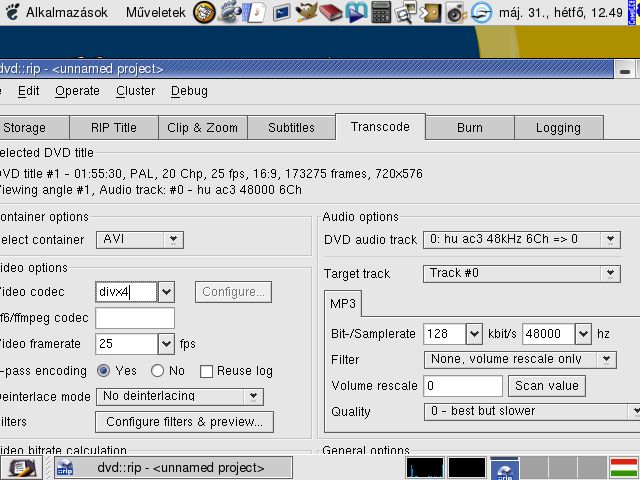The image size is (640, 480).
Task: Open the Select container AVI dropdown
Action: coord(139,239)
